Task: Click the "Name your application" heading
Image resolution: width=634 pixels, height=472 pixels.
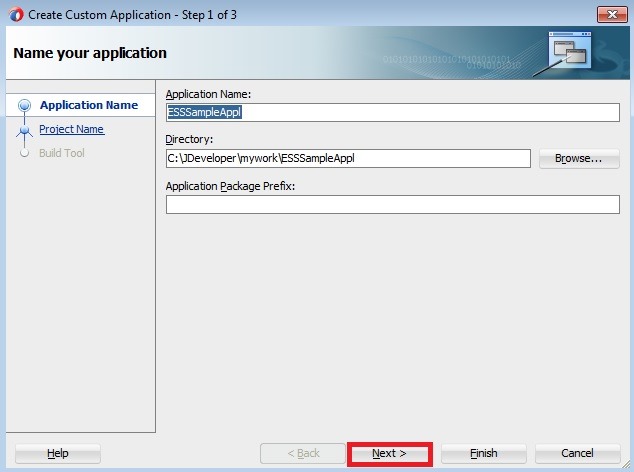Action: click(x=90, y=53)
